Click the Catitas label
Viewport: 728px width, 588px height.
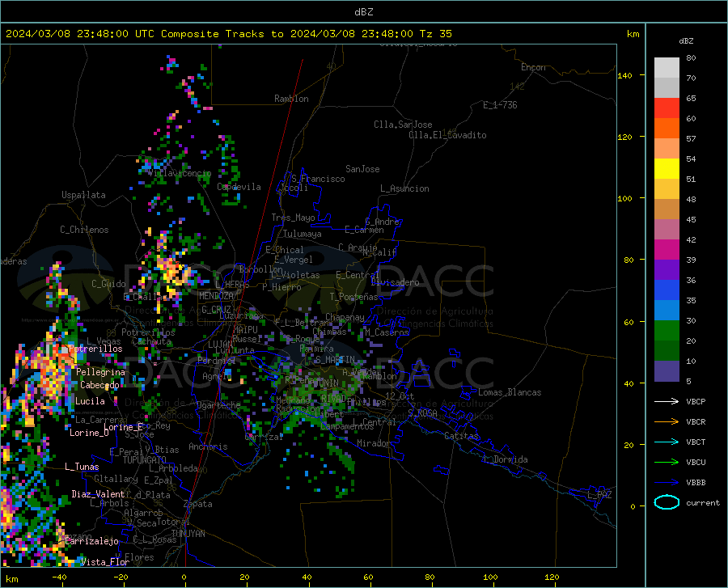(461, 436)
